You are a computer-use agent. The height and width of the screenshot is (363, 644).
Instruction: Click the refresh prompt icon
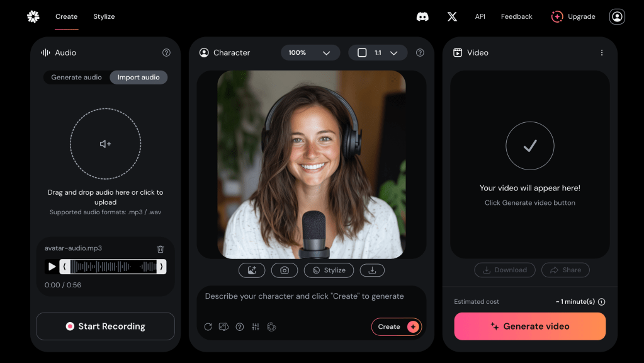(208, 326)
